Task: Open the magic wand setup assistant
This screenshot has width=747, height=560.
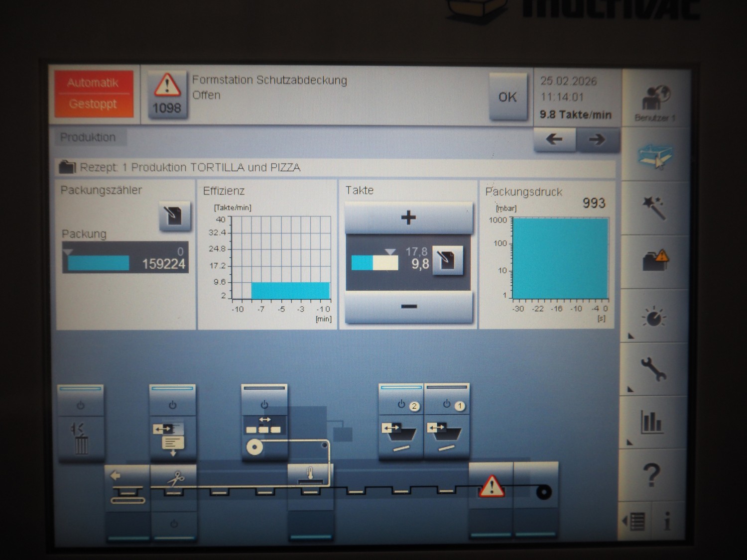Action: point(654,208)
